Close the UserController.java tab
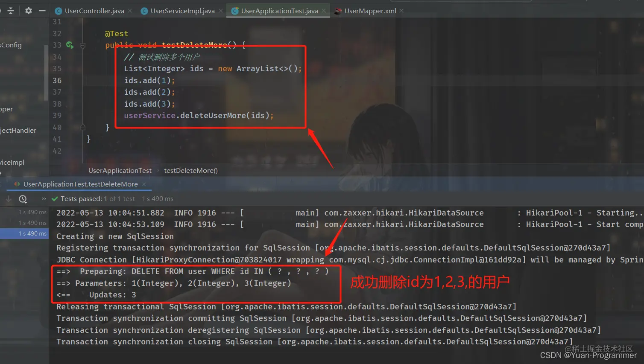The image size is (644, 364). click(130, 11)
